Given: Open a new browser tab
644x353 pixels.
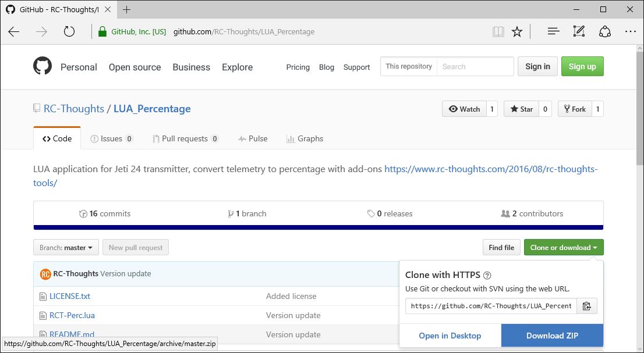Looking at the screenshot, I should coord(126,10).
